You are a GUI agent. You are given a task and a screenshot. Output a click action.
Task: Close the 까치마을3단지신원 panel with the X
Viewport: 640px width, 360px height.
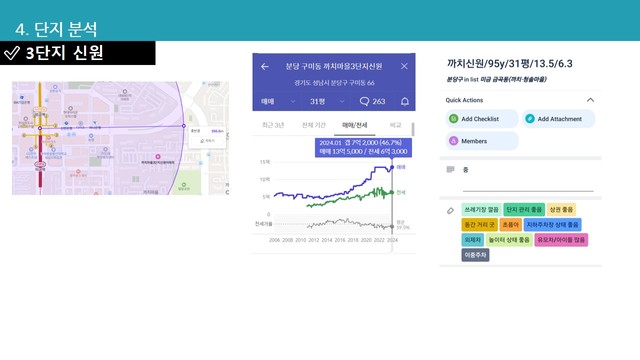point(404,66)
